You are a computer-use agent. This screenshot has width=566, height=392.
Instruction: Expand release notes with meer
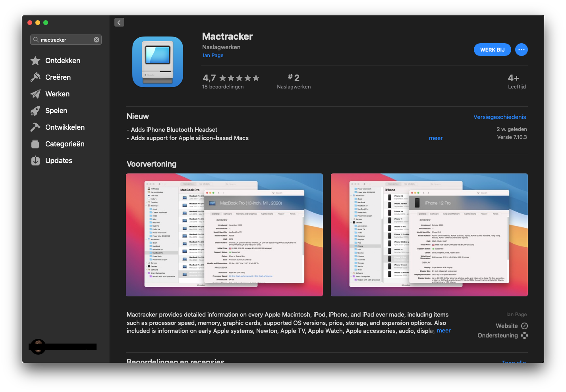[x=436, y=138]
